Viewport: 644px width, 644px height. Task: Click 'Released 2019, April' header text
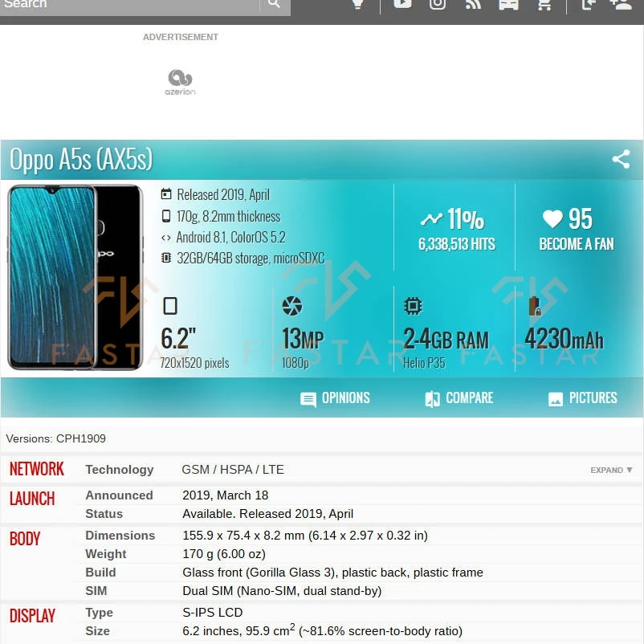pyautogui.click(x=223, y=194)
